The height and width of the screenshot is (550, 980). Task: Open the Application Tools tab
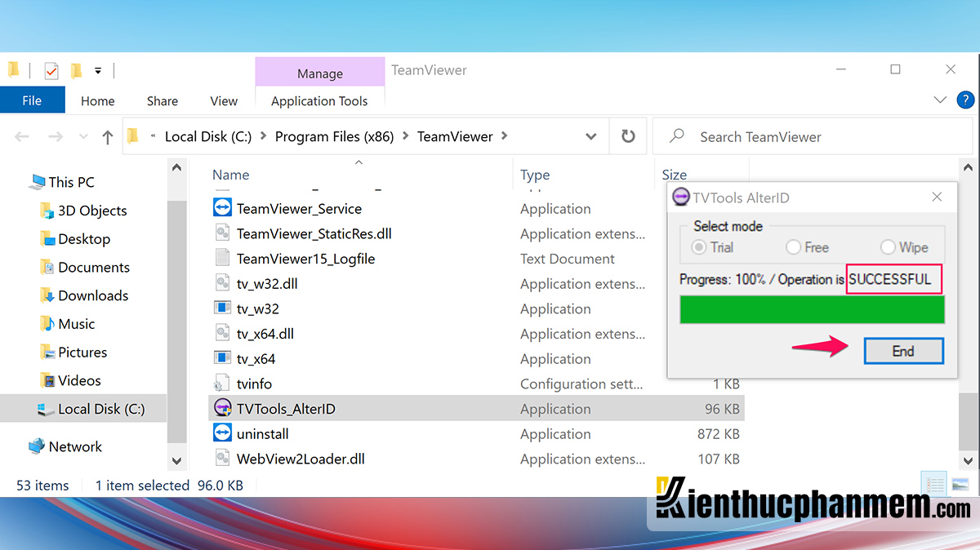pos(319,100)
